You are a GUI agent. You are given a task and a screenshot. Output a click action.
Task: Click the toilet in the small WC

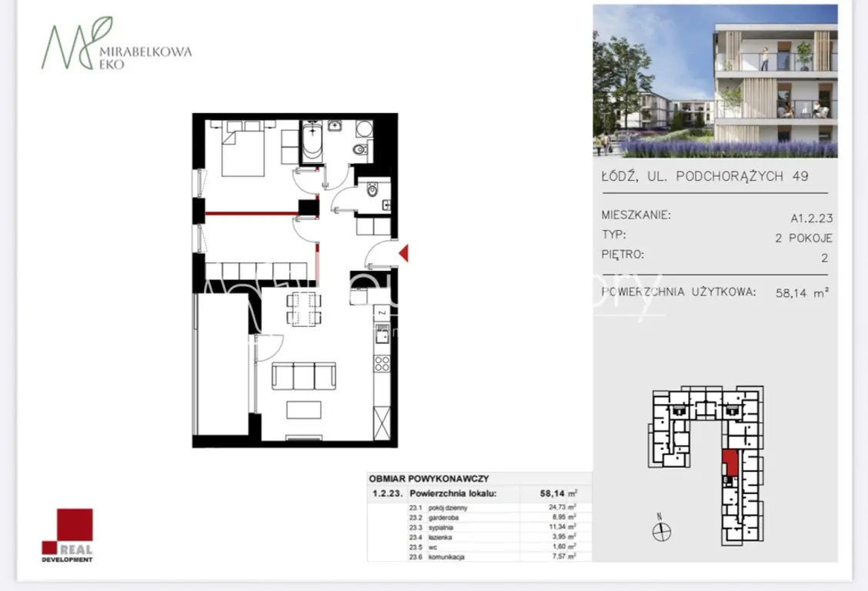372,190
